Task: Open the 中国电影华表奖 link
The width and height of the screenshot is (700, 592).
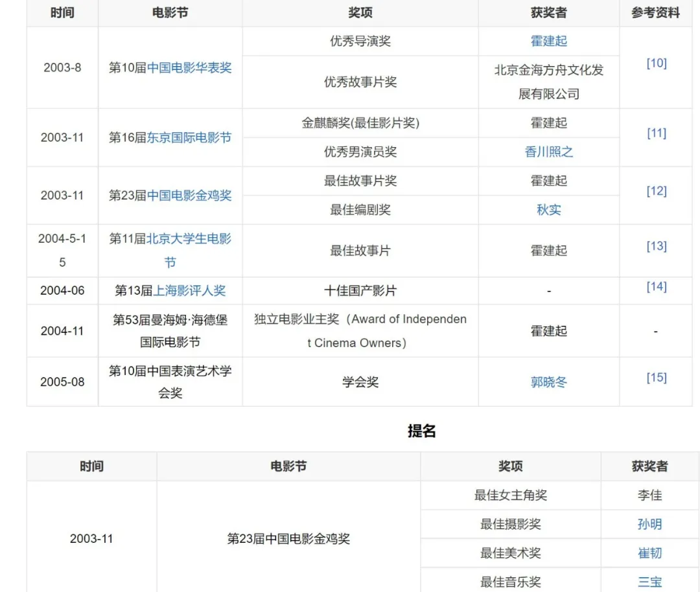Action: coord(189,68)
